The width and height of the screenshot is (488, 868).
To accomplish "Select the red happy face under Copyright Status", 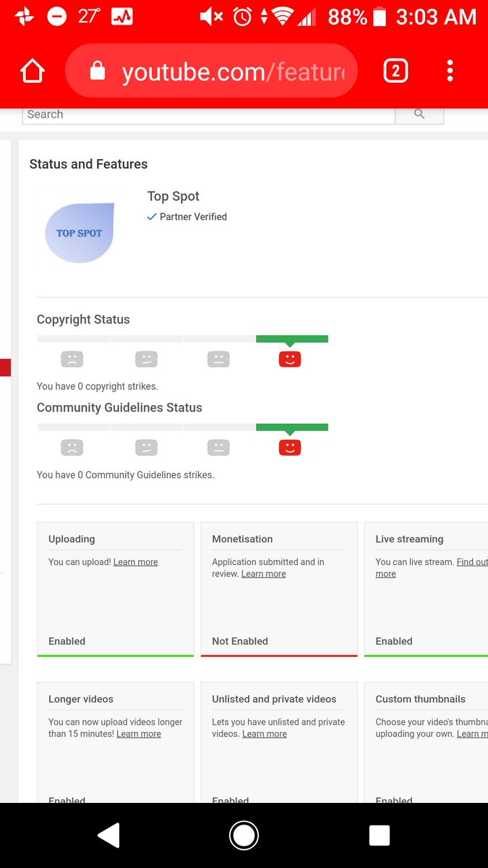I will point(290,359).
